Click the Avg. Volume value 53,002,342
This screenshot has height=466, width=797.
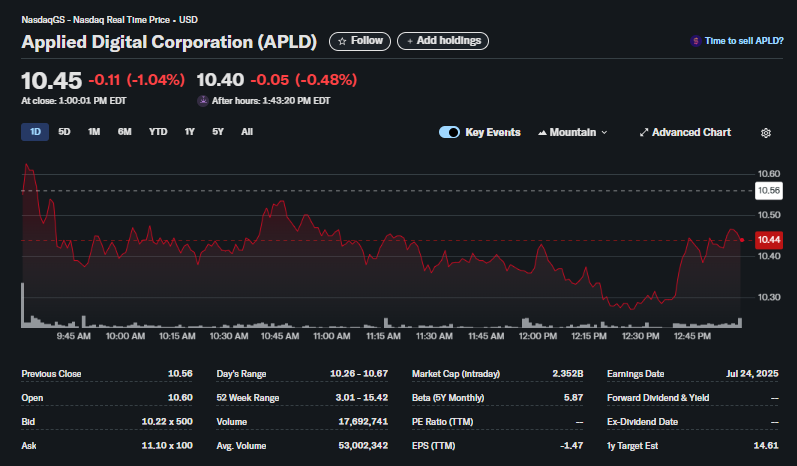coord(363,446)
